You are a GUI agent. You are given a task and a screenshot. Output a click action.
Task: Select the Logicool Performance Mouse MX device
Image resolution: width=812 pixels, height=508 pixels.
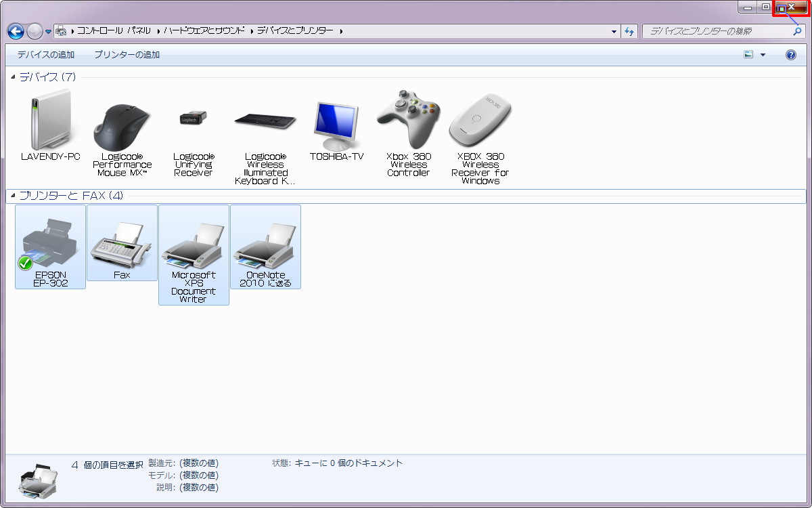click(122, 135)
